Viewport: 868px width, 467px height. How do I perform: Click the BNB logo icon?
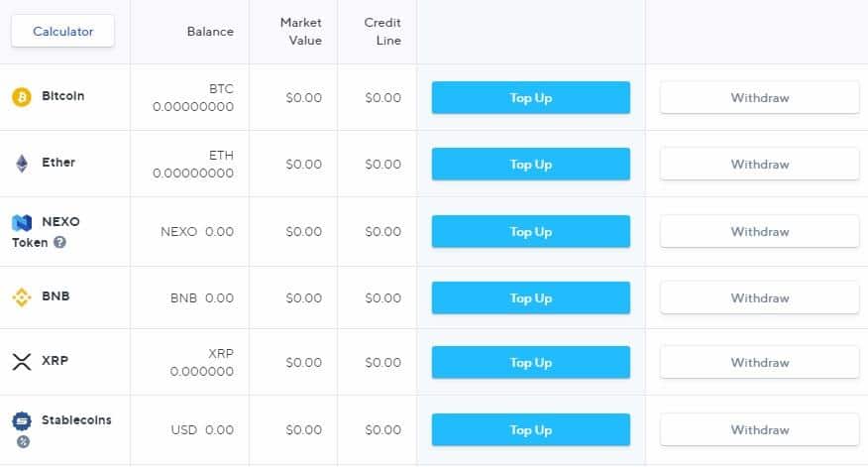(x=22, y=296)
